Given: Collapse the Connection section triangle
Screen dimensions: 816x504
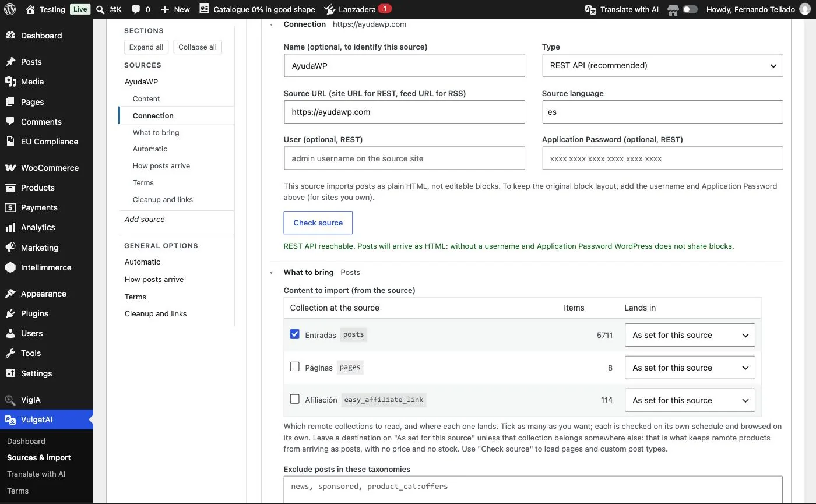Looking at the screenshot, I should coord(272,24).
